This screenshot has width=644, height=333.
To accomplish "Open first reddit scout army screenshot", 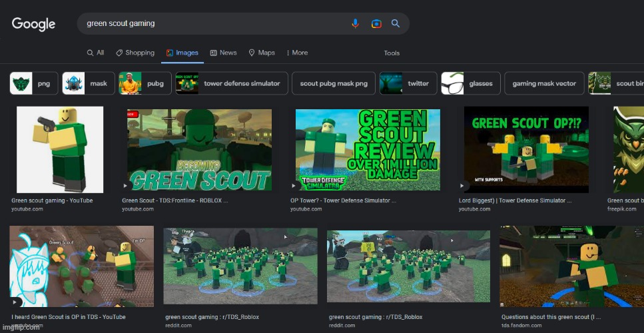I will (240, 266).
